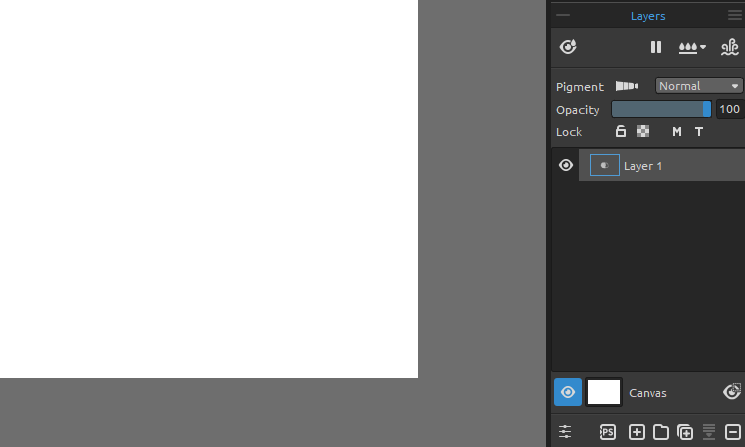Toggle lock transparency checkerboard icon

pos(643,131)
